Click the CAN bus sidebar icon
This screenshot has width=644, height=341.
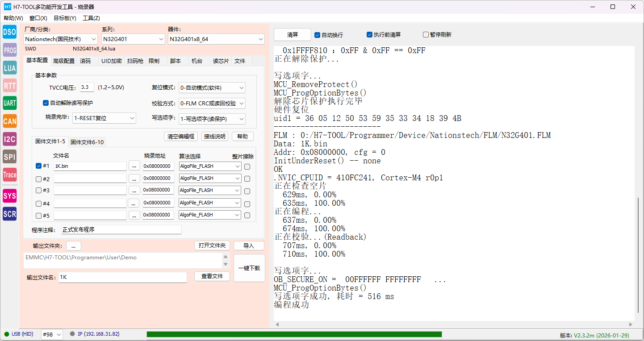[9, 121]
